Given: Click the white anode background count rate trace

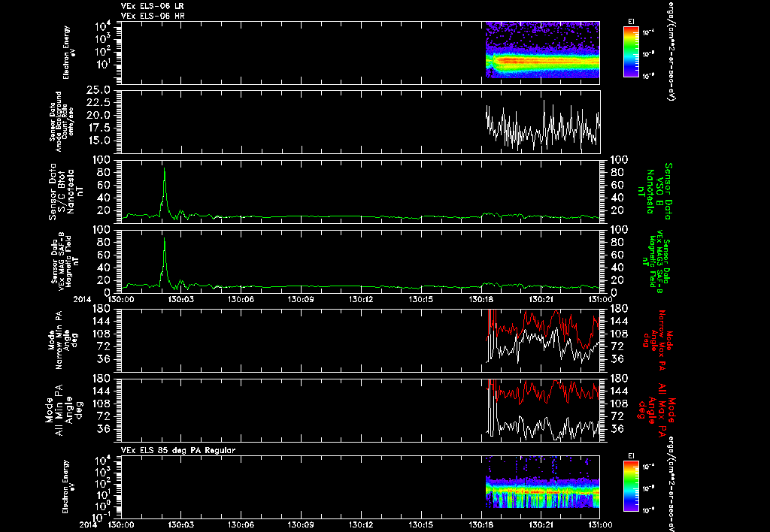Looking at the screenshot, I should click(543, 125).
